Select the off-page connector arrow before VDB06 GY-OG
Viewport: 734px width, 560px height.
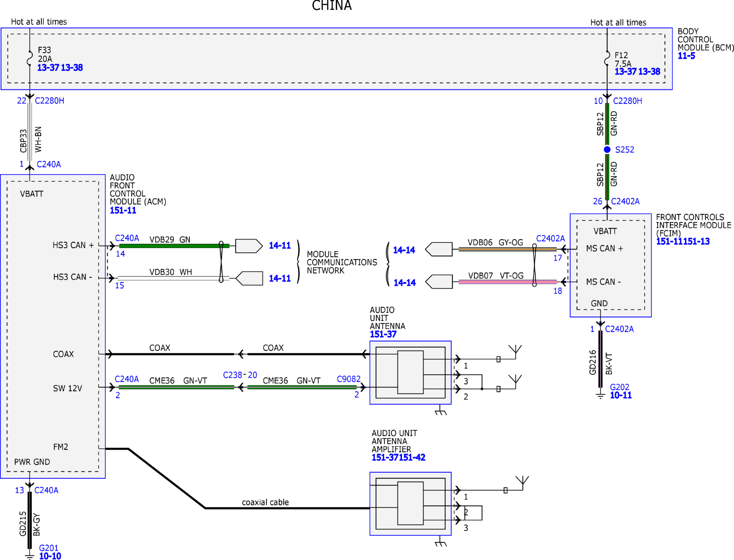439,249
